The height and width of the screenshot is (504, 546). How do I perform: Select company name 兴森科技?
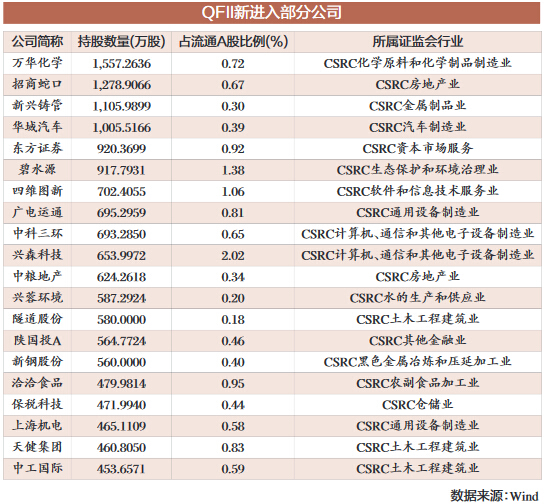(x=37, y=255)
